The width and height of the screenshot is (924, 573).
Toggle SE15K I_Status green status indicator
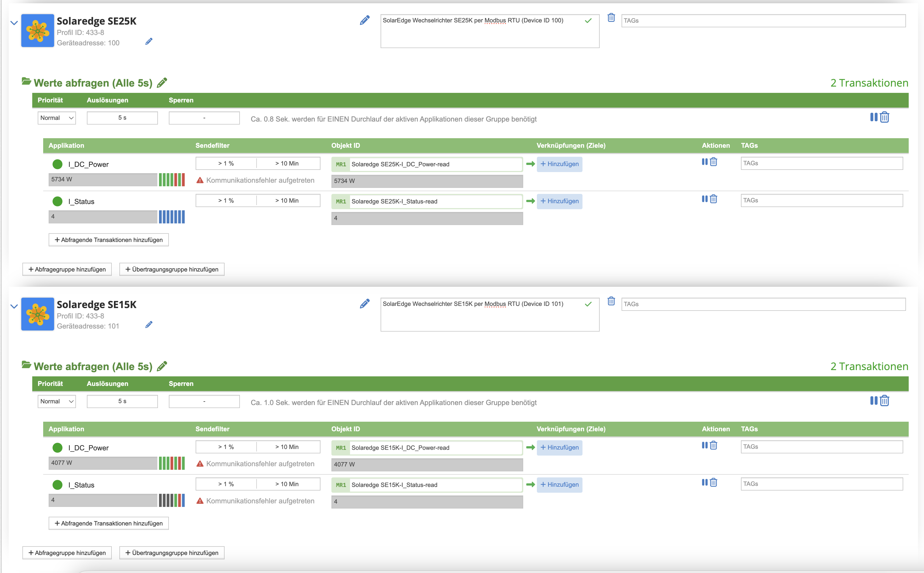[x=57, y=485]
